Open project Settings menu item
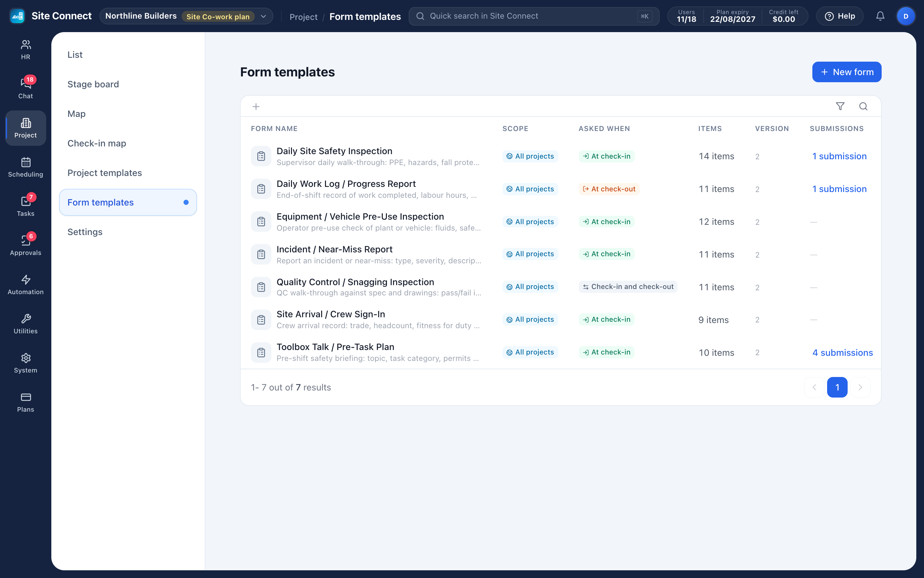The width and height of the screenshot is (924, 578). 128,232
